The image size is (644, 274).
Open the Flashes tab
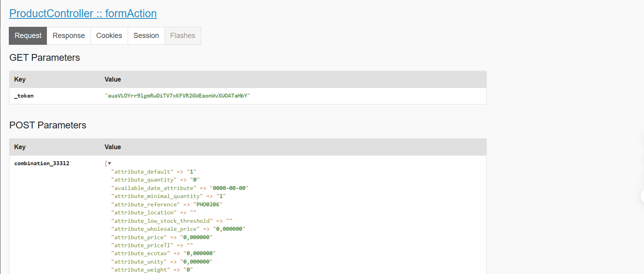click(x=183, y=36)
